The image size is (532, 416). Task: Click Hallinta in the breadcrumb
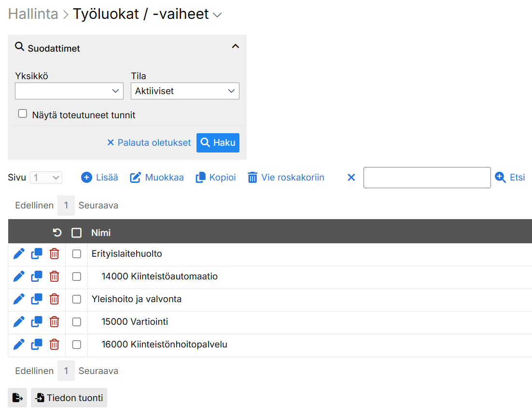tap(33, 14)
